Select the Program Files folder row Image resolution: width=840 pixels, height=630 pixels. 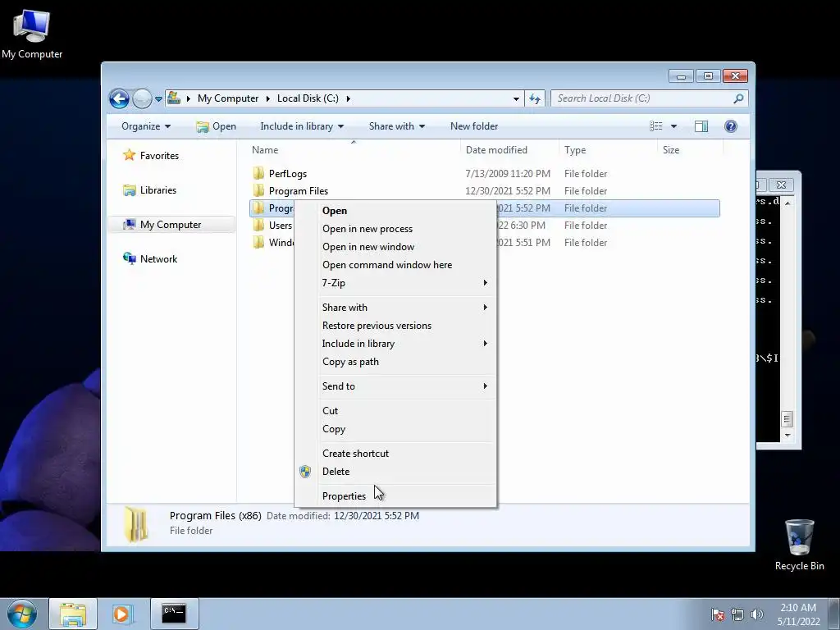pos(484,190)
